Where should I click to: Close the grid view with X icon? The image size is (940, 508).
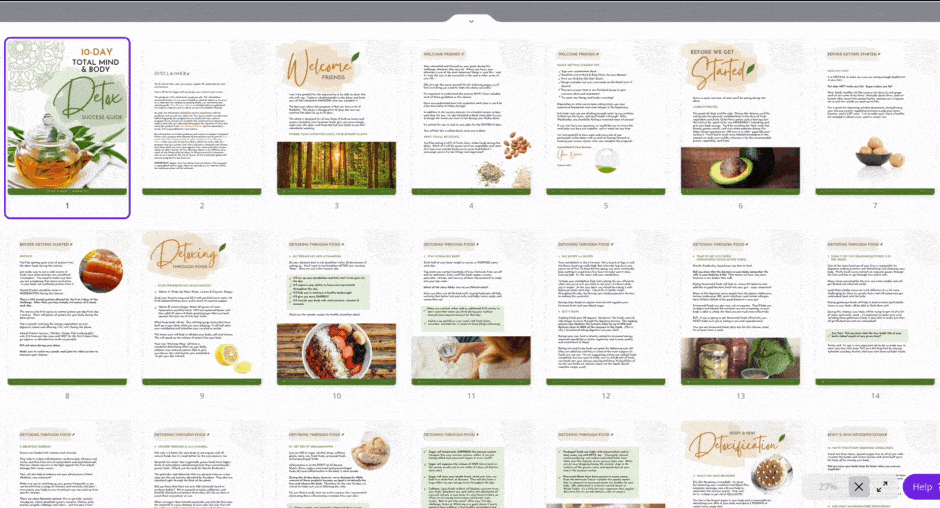click(x=857, y=487)
